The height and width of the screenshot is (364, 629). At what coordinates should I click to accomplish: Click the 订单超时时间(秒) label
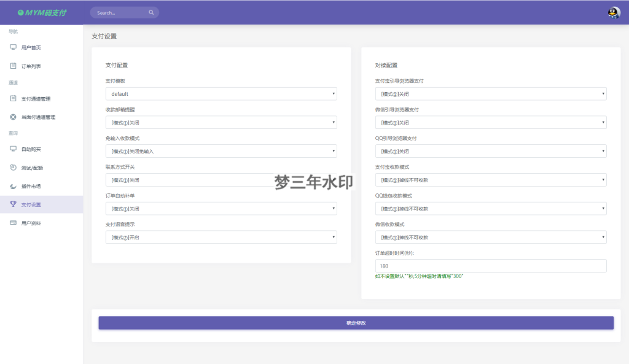(x=394, y=253)
